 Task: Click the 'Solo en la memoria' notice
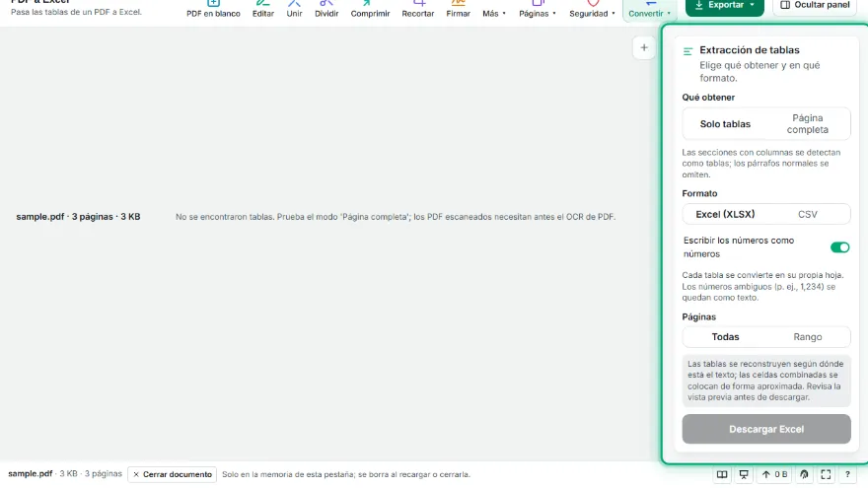[x=346, y=474]
